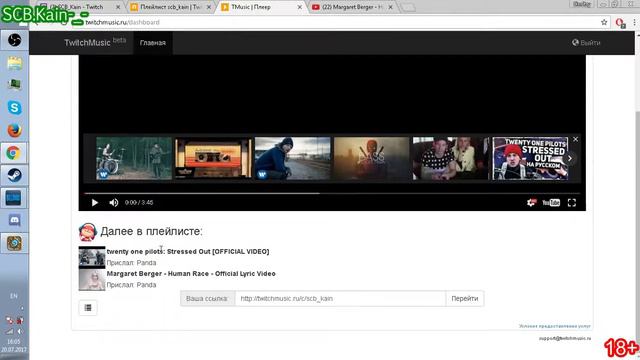
Task: Select Stressed Out на русском thumbnail
Action: pyautogui.click(x=530, y=158)
